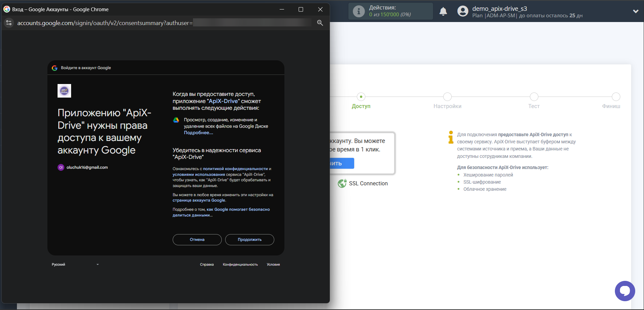
Task: Click the site information icon in the address bar
Action: [x=9, y=23]
